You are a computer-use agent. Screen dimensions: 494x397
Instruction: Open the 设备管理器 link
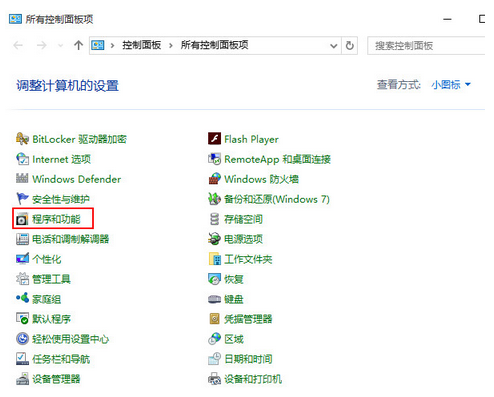click(x=56, y=379)
